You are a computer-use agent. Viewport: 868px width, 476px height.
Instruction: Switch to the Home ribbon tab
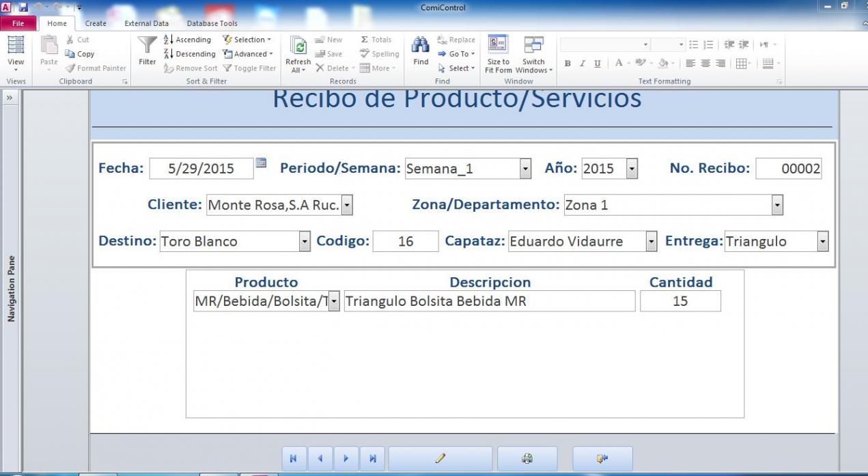pos(57,23)
